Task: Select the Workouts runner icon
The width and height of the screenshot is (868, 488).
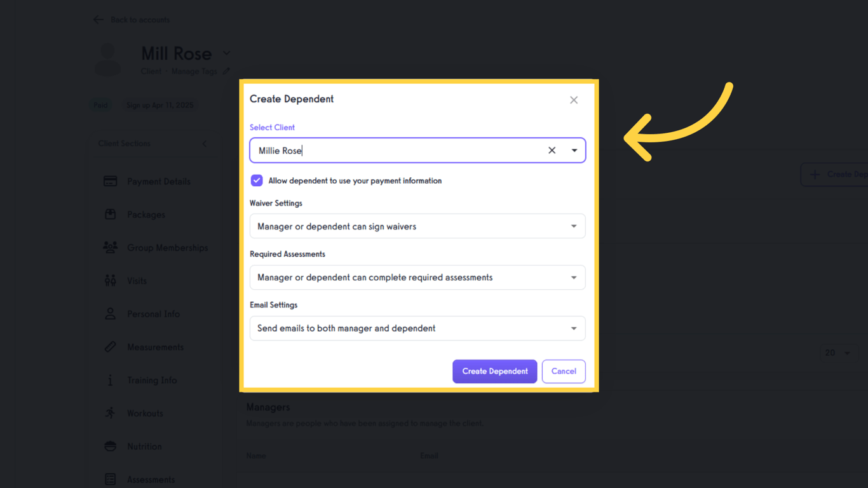Action: point(109,413)
